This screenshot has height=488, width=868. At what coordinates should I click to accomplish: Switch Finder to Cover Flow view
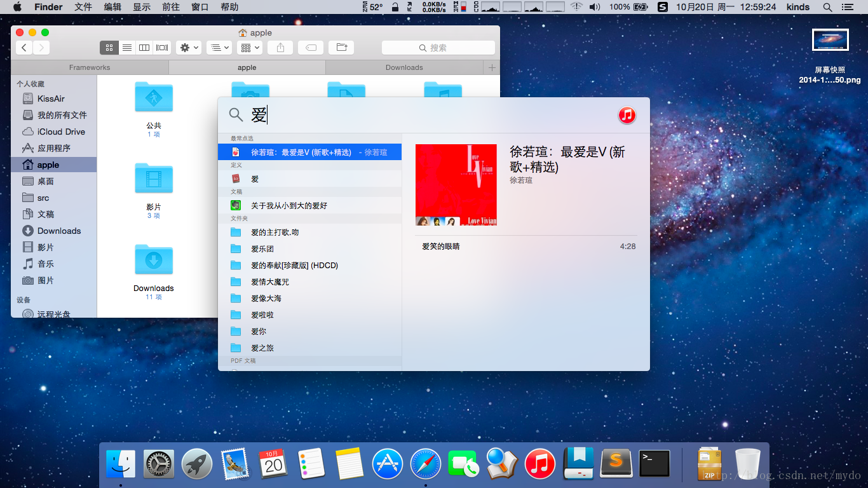click(162, 48)
